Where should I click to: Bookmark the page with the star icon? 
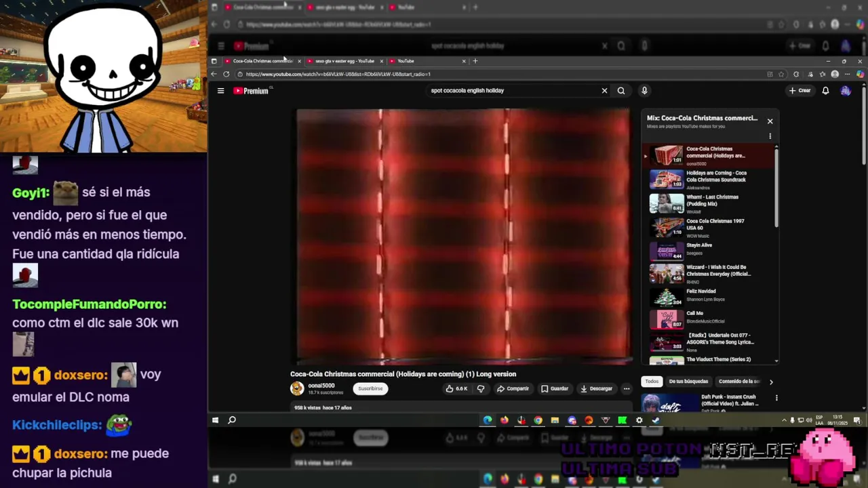click(x=781, y=74)
